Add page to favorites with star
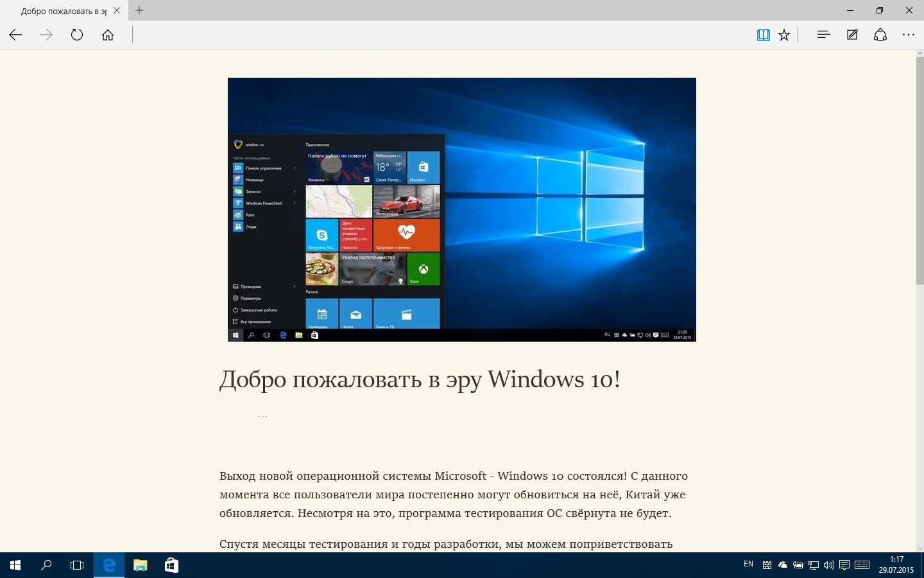Screen dimensions: 924x578 point(784,35)
